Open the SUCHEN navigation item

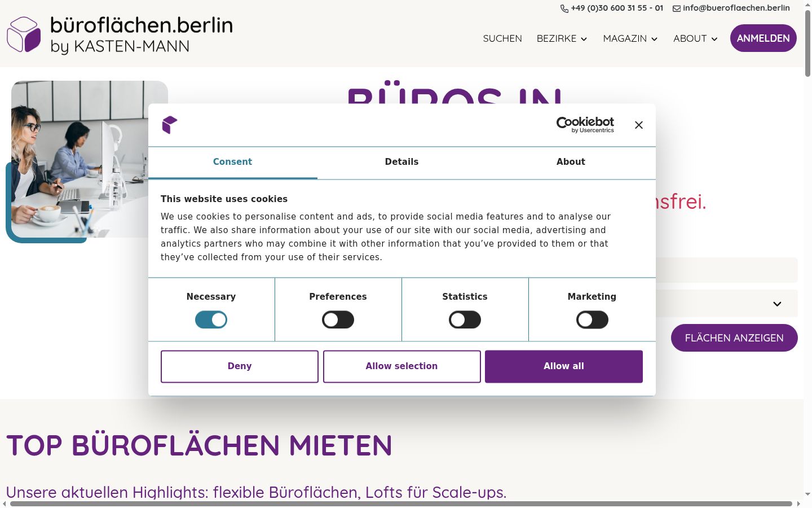(x=502, y=38)
